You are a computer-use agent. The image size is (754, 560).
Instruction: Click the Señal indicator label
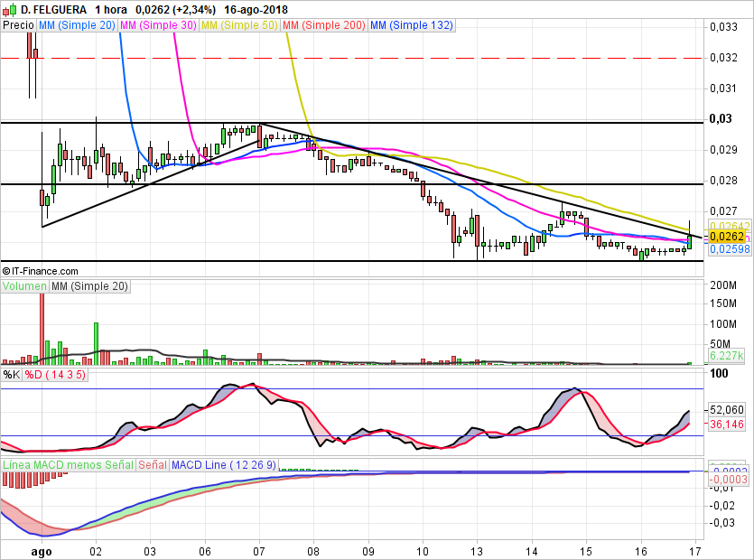pyautogui.click(x=152, y=464)
